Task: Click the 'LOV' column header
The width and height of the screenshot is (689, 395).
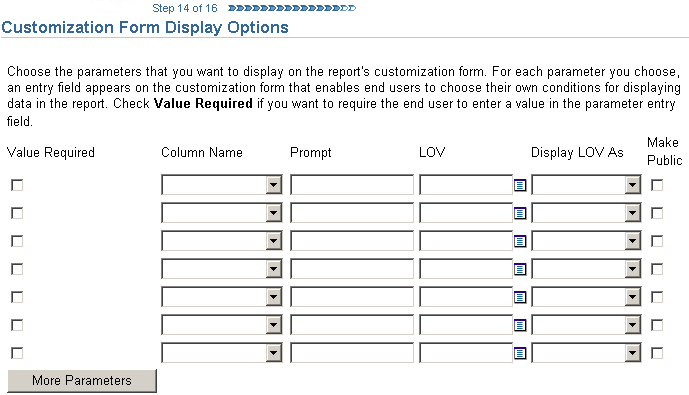Action: coord(432,152)
